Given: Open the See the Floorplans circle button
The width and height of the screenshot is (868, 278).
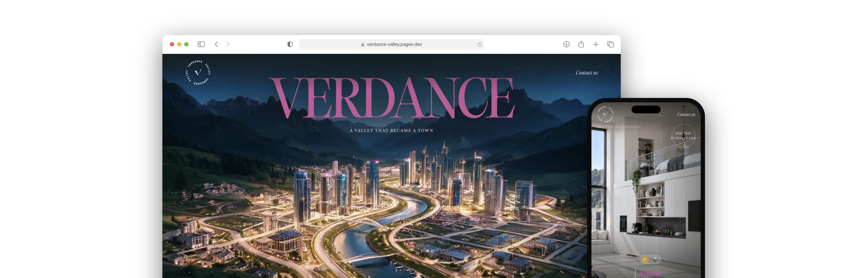Looking at the screenshot, I should (x=684, y=136).
